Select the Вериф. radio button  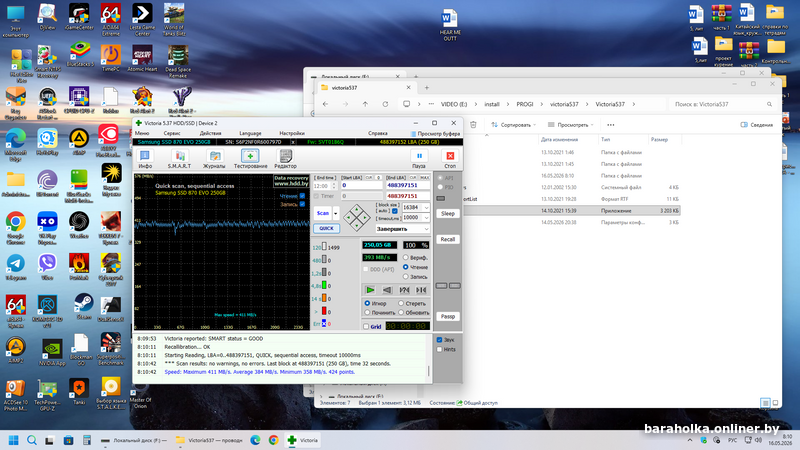pos(406,258)
